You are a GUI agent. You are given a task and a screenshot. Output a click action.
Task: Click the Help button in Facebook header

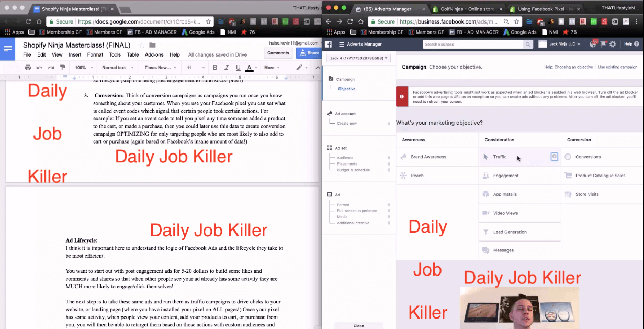point(631,45)
